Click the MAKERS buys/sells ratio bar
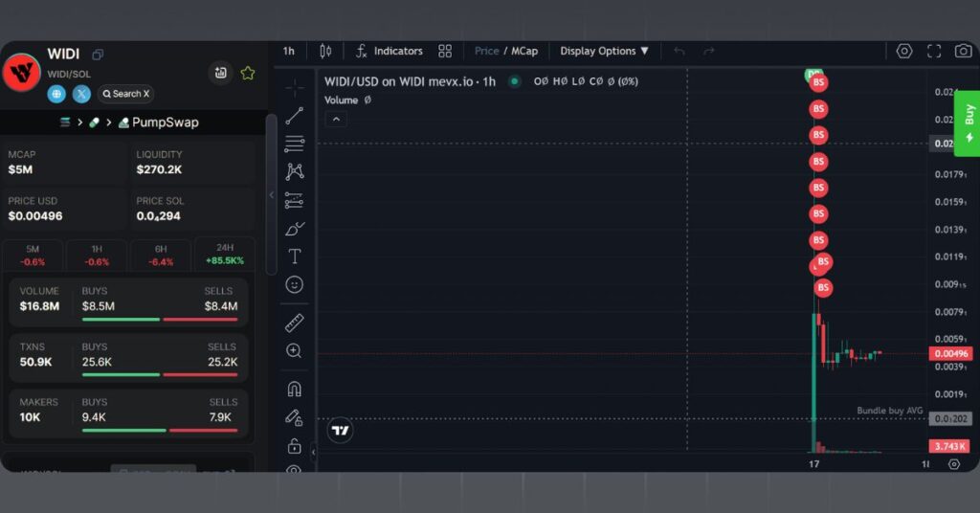This screenshot has height=513, width=980. click(x=160, y=431)
